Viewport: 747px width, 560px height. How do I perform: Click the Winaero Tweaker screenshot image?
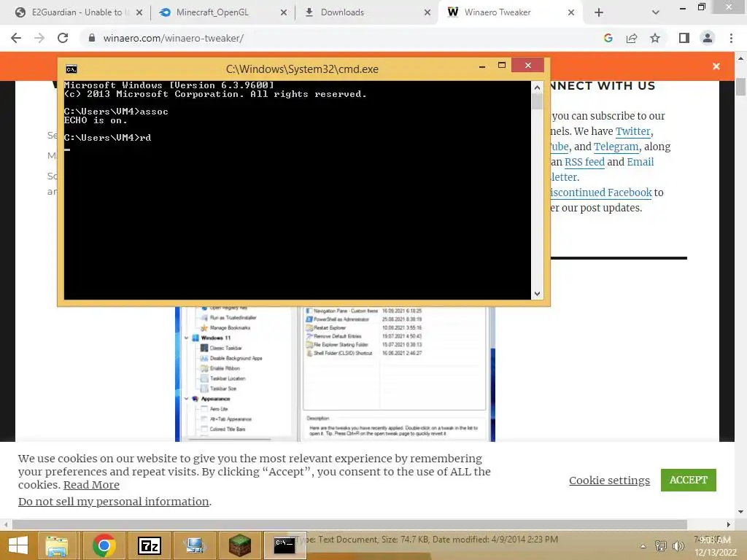[335, 374]
